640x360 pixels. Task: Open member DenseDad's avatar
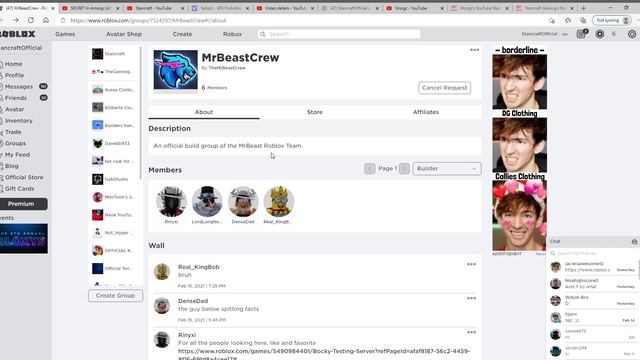tap(243, 201)
